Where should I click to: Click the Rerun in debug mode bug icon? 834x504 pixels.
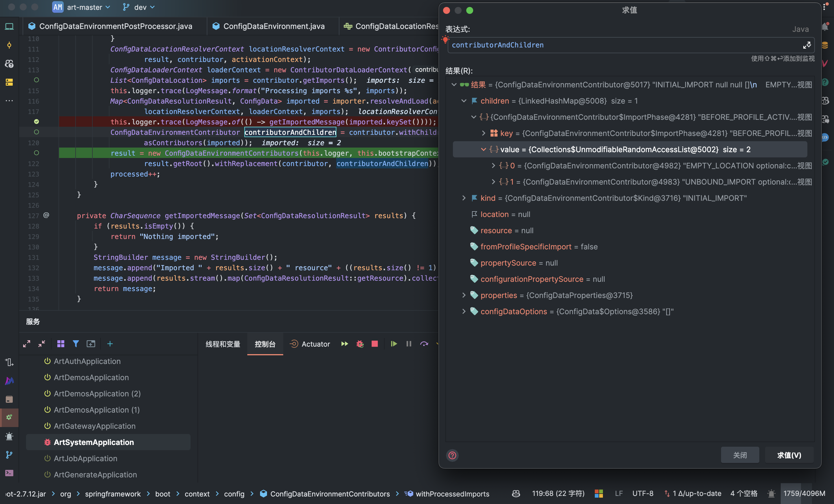tap(360, 344)
